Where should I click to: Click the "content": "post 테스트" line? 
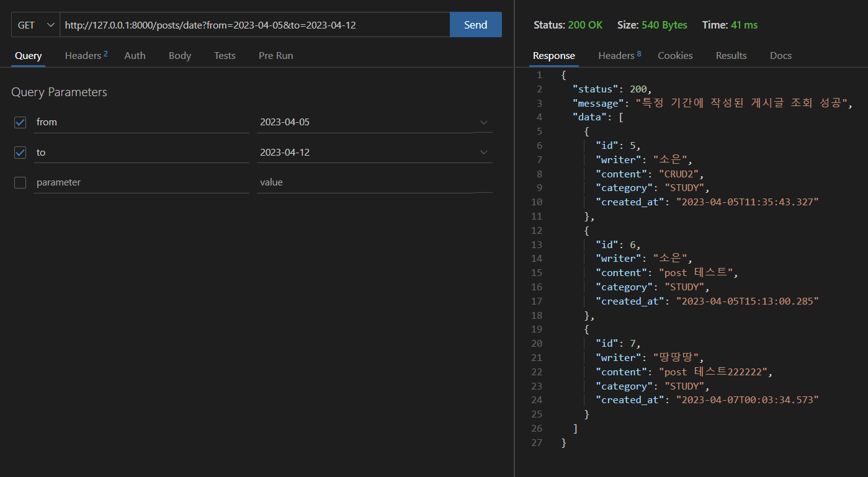[667, 273]
